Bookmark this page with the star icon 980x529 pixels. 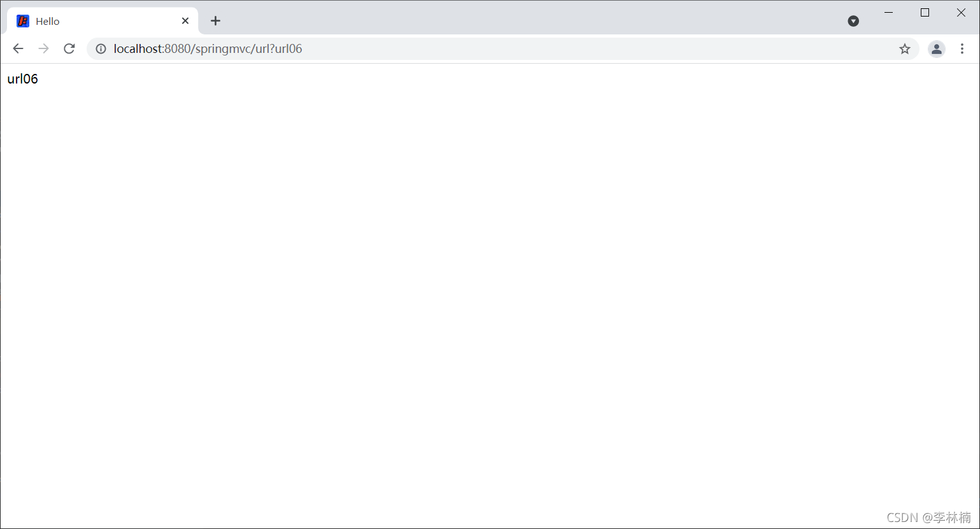click(x=904, y=48)
